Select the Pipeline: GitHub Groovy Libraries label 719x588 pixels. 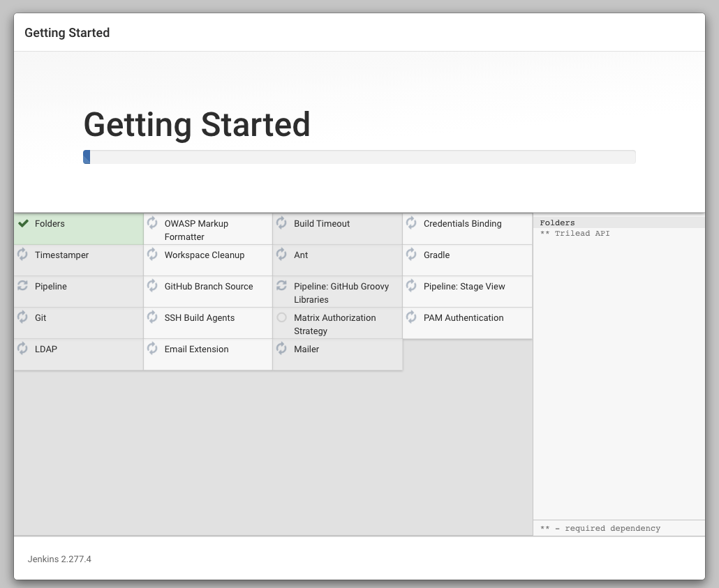(341, 293)
